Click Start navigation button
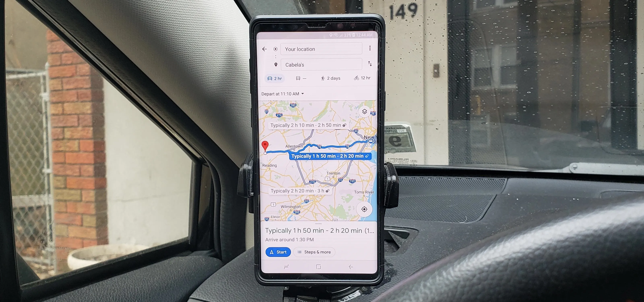 (x=278, y=252)
